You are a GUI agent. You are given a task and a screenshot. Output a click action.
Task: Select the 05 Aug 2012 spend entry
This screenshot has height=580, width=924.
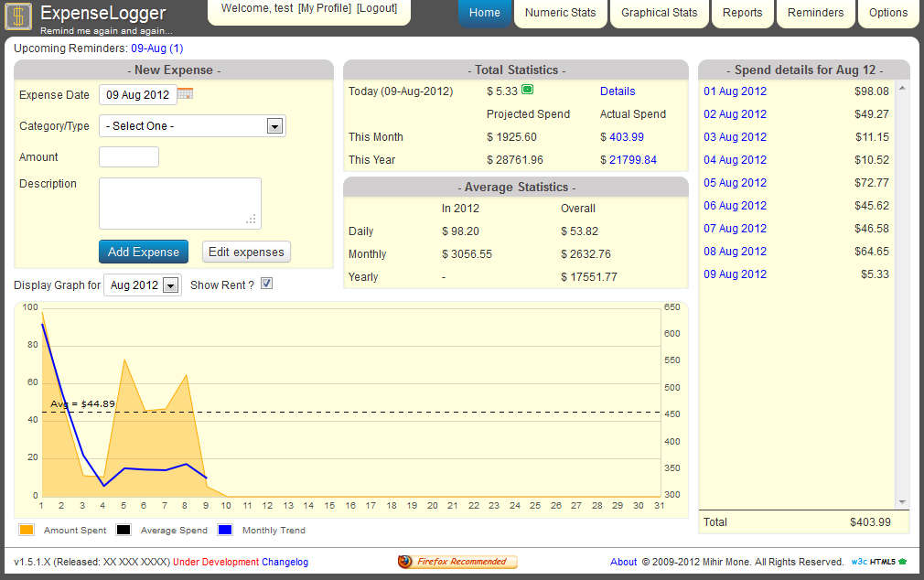click(x=735, y=183)
